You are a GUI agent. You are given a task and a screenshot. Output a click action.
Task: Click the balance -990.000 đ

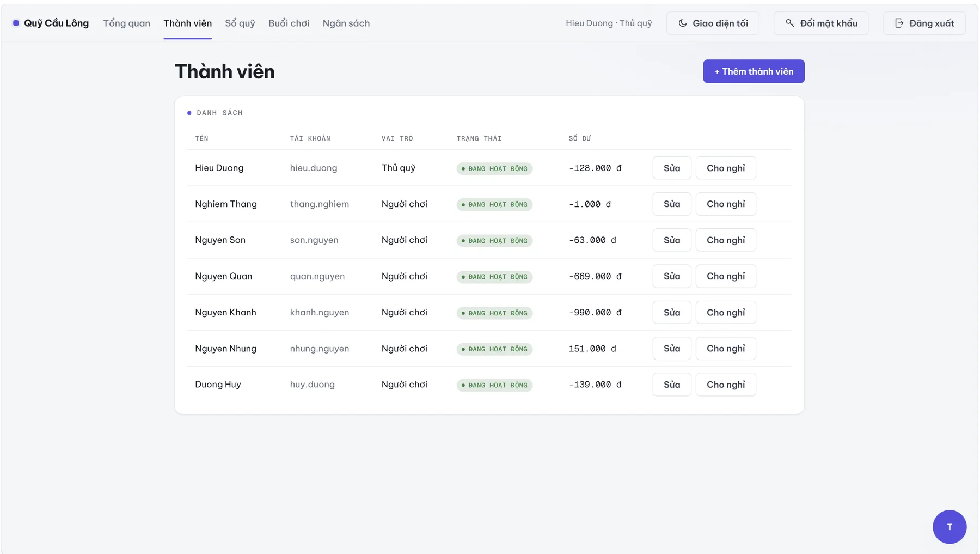point(595,312)
